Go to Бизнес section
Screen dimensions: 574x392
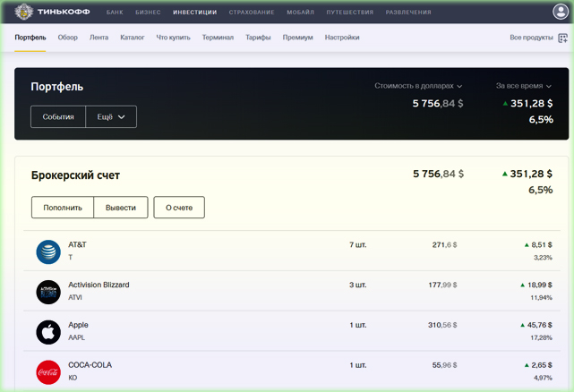tap(148, 12)
